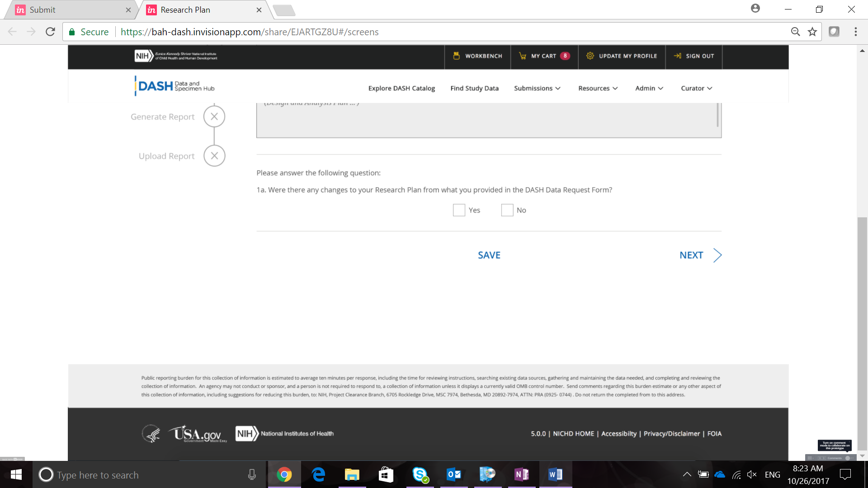
Task: Click the Sign Out arrow icon
Action: pos(677,56)
